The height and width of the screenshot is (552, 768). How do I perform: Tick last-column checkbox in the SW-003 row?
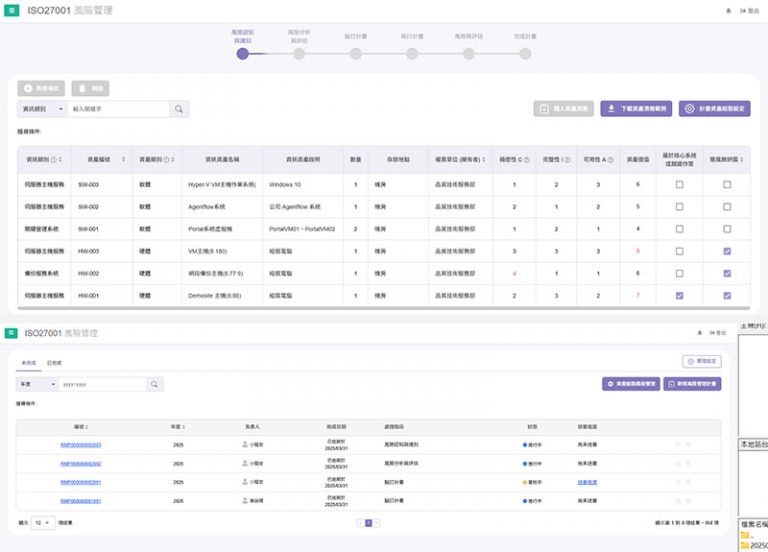[x=727, y=185]
